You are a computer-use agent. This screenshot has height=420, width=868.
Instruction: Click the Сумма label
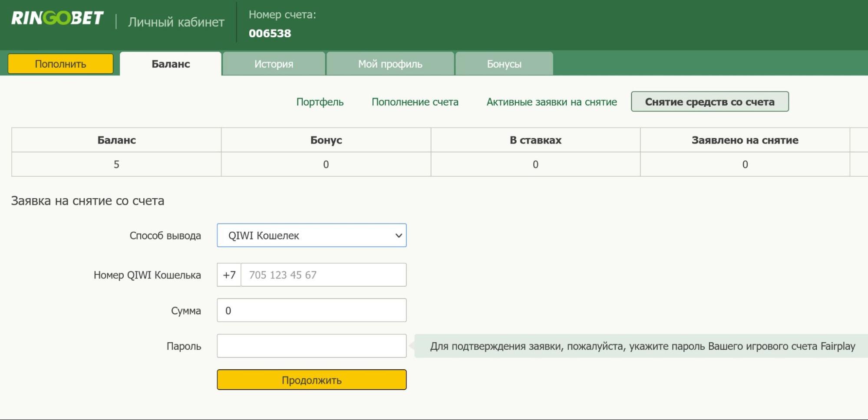pos(186,311)
